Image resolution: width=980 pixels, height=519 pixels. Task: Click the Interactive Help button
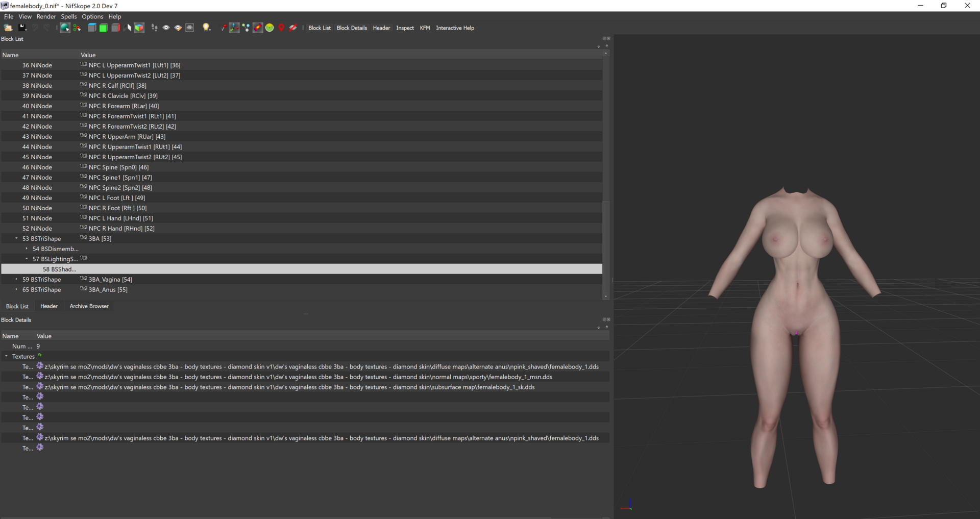click(455, 28)
